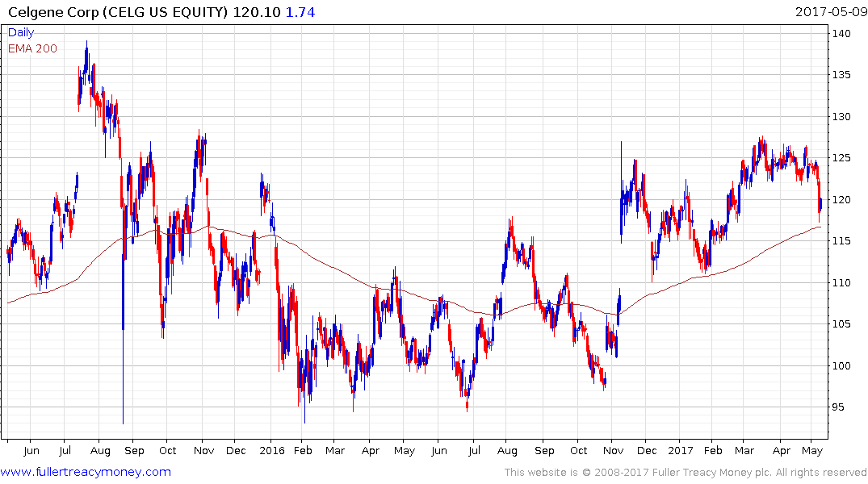Click the 'May' label following 2016
The width and height of the screenshot is (868, 484).
404,450
